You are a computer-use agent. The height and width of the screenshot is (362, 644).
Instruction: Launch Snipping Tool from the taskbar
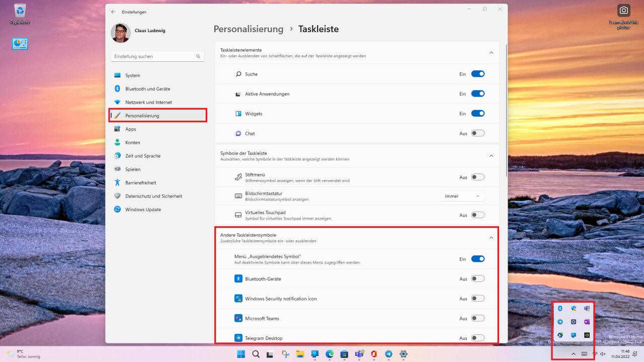(285, 354)
